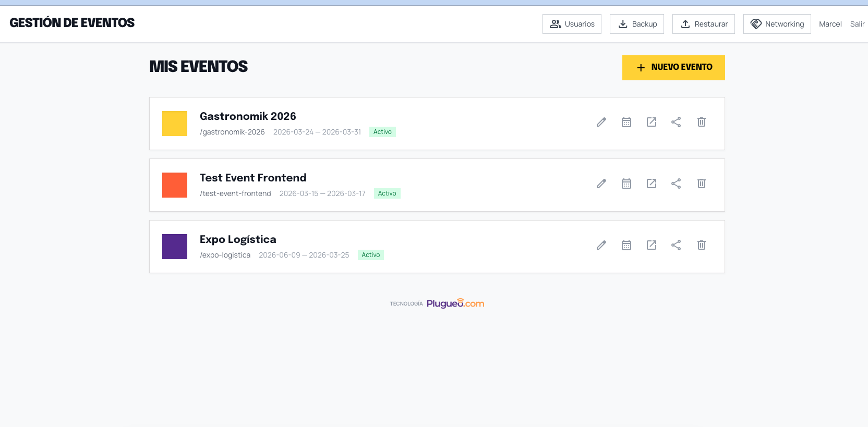Image resolution: width=868 pixels, height=427 pixels.
Task: Click the trash icon for Gastronomik 2026
Action: pyautogui.click(x=702, y=122)
